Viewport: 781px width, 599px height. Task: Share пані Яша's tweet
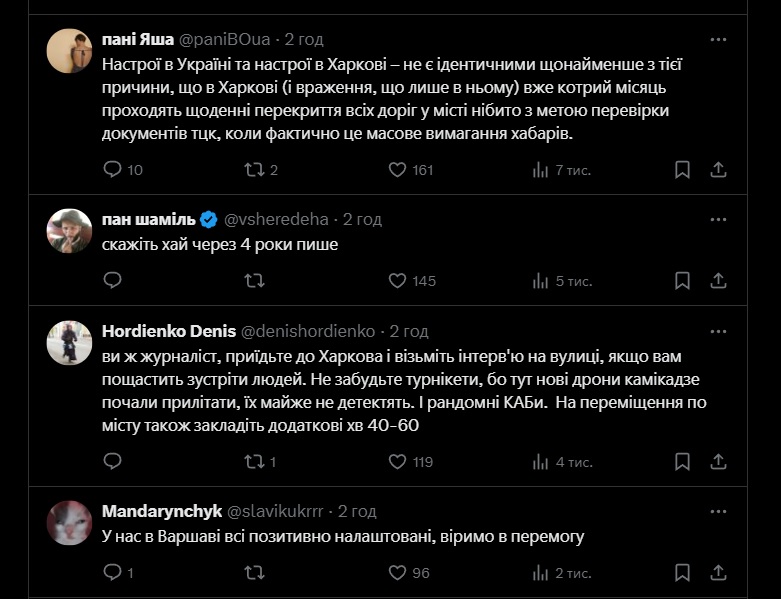point(717,170)
